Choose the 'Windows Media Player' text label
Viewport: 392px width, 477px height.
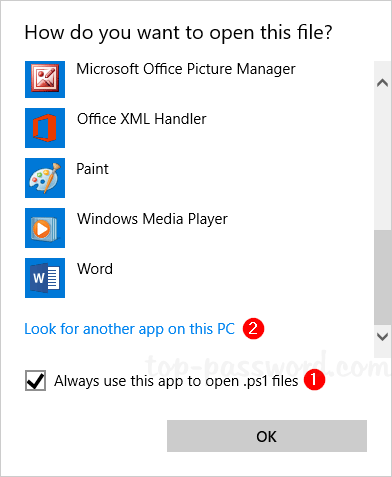(152, 219)
